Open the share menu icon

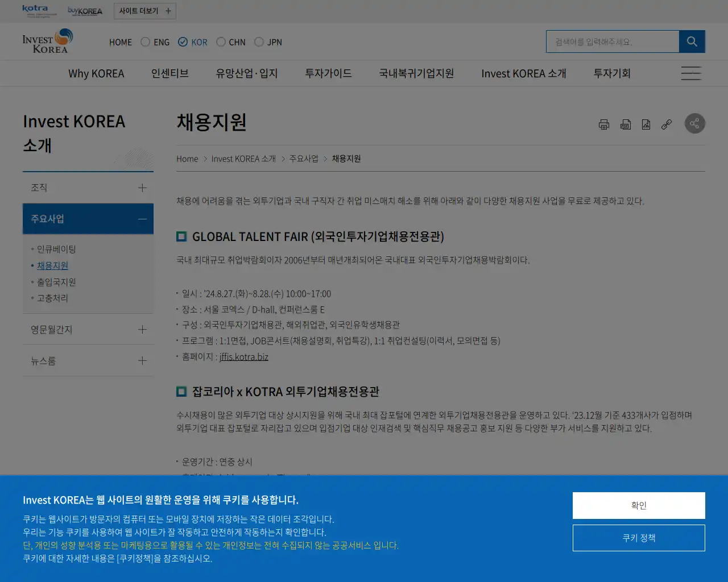pyautogui.click(x=694, y=123)
